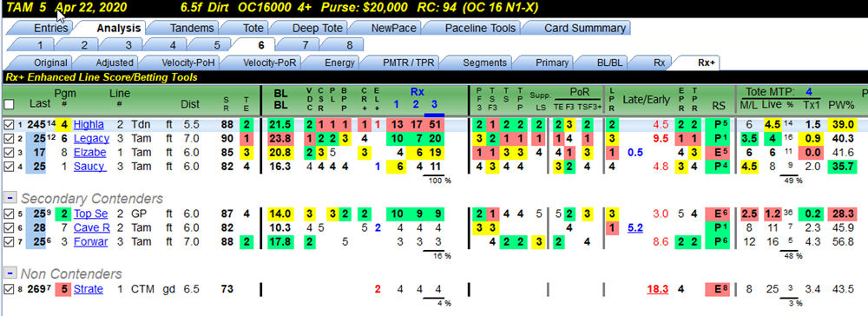Open the Highla horse link
Image resolution: width=868 pixels, height=316 pixels.
pyautogui.click(x=89, y=124)
